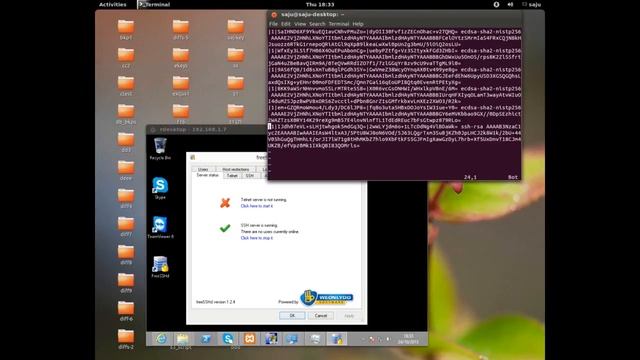This screenshot has height=360, width=640.
Task: Open the volume control in the top bar
Action: (510, 4)
